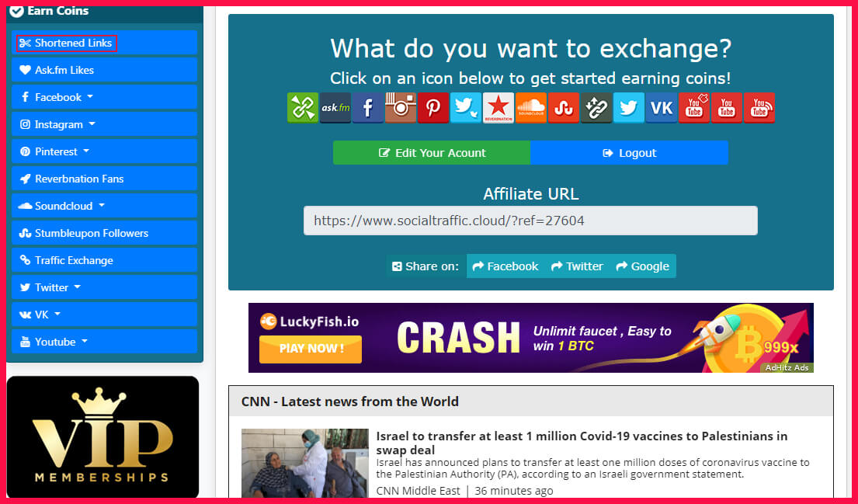Select the red Pinterest icon
Image resolution: width=858 pixels, height=504 pixels.
(x=432, y=108)
